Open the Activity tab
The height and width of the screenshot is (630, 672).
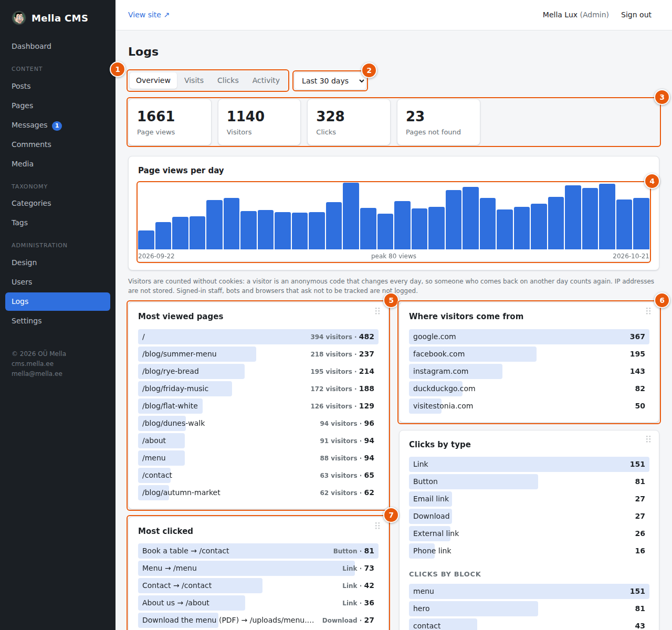[x=266, y=80]
